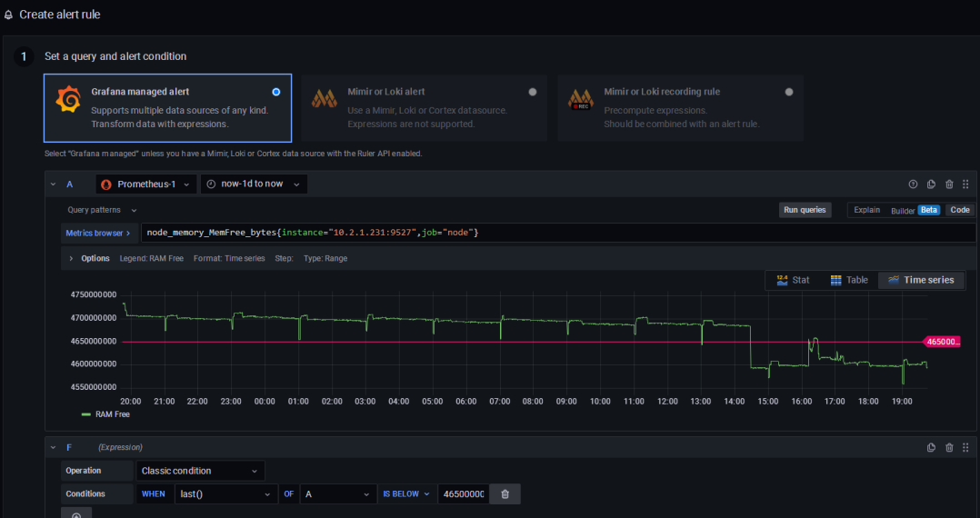Image resolution: width=980 pixels, height=518 pixels.
Task: Remove the condition with the trash icon beside 46500000
Action: [x=505, y=494]
